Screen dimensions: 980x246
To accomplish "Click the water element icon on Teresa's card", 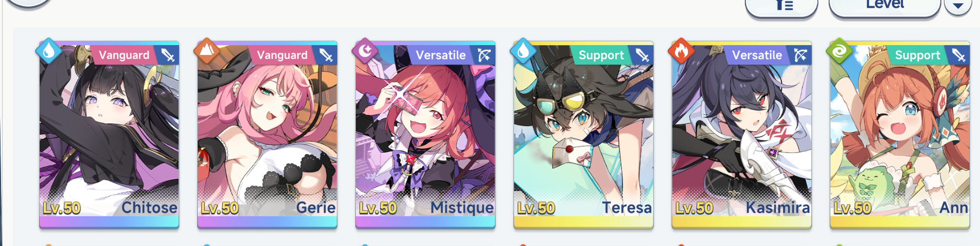I will [x=523, y=51].
